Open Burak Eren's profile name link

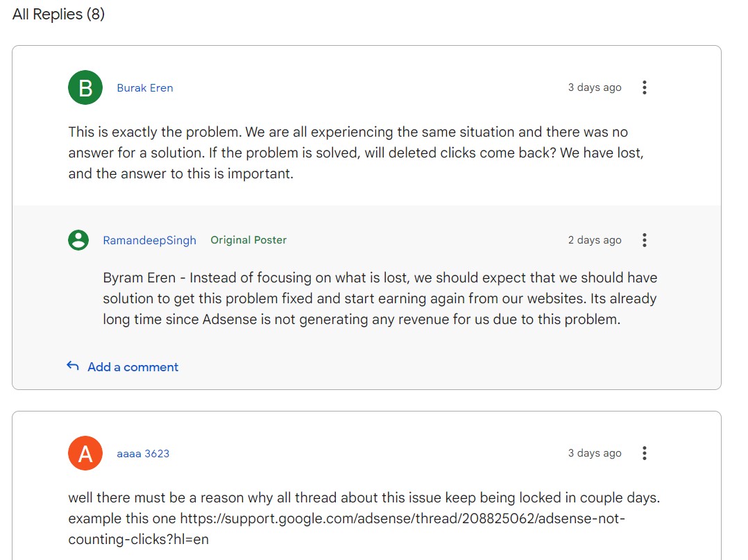pyautogui.click(x=145, y=87)
